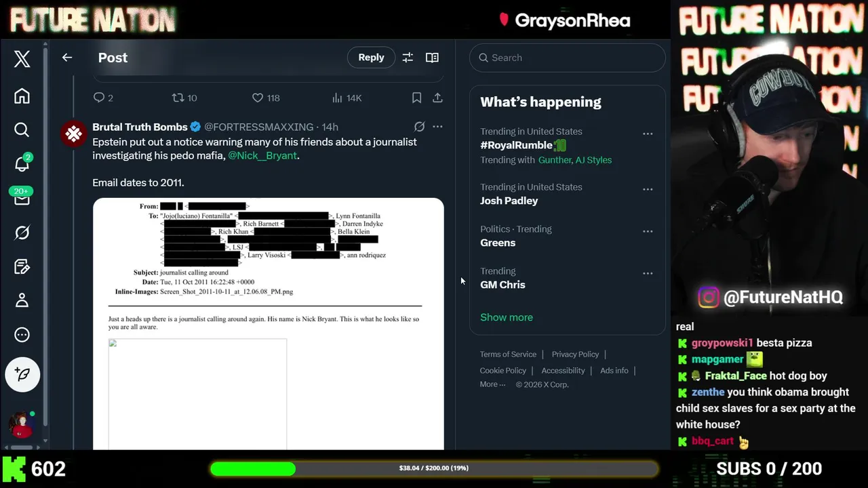This screenshot has width=868, height=488.
Task: Click chat username mapgamer
Action: tap(717, 359)
